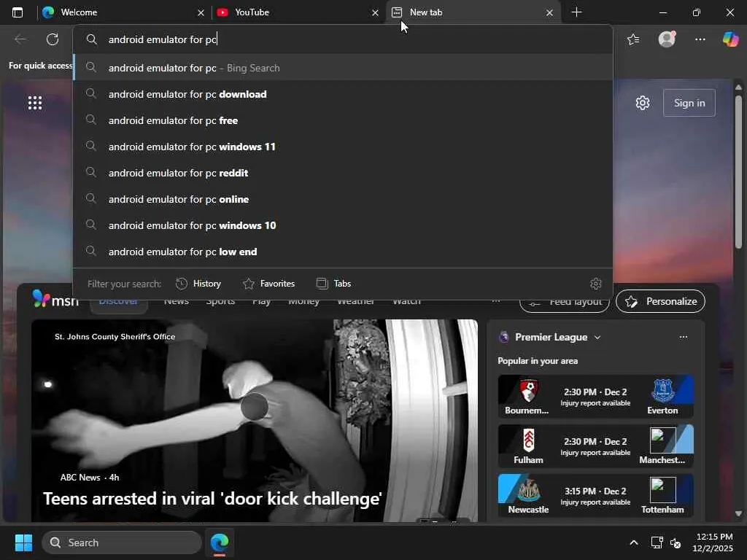747x560 pixels.
Task: Open suggestion dropdown settings gear
Action: click(x=596, y=284)
